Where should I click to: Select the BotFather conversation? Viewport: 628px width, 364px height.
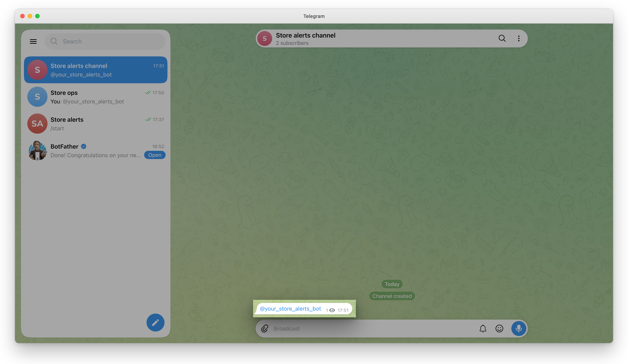(96, 150)
